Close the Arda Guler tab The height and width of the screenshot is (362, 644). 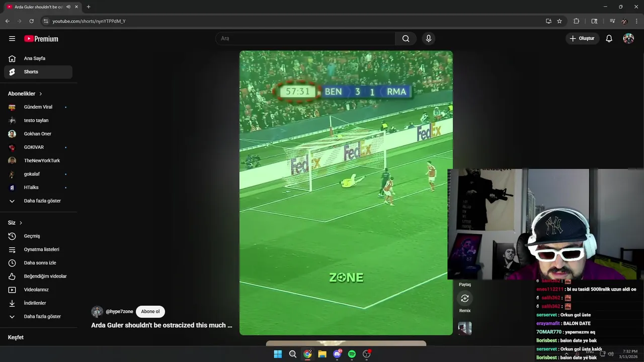(x=76, y=7)
